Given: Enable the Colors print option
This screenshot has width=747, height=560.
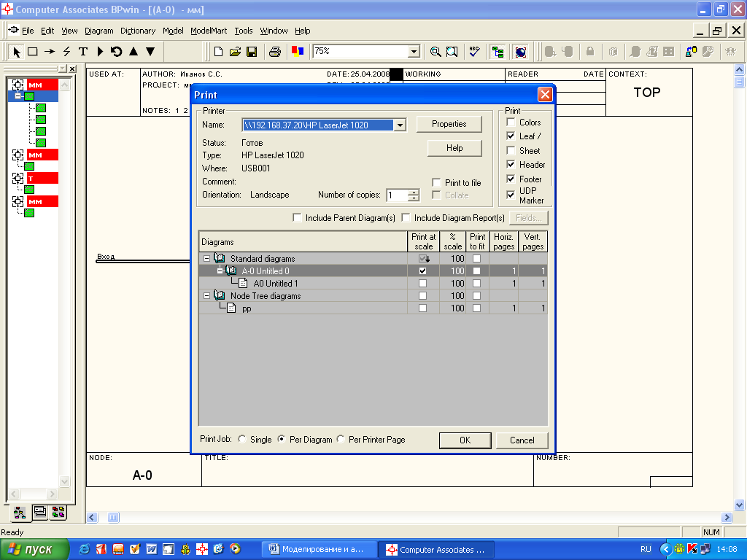Looking at the screenshot, I should [511, 122].
